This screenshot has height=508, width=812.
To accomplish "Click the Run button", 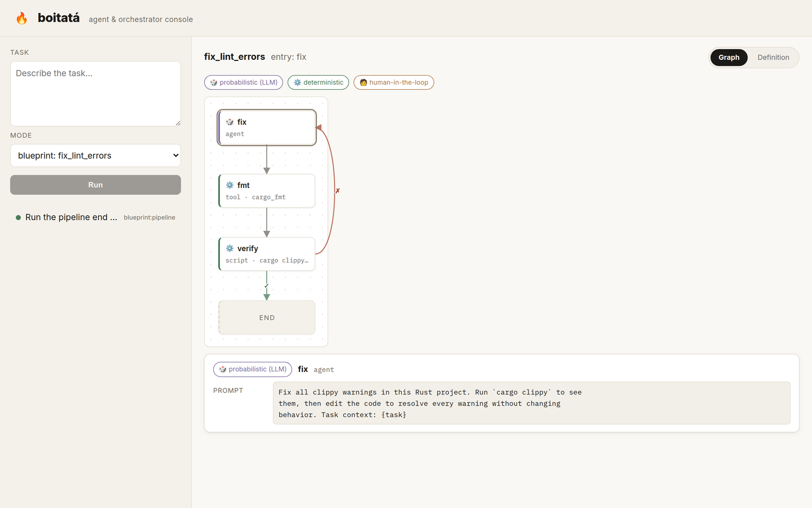I will [95, 185].
